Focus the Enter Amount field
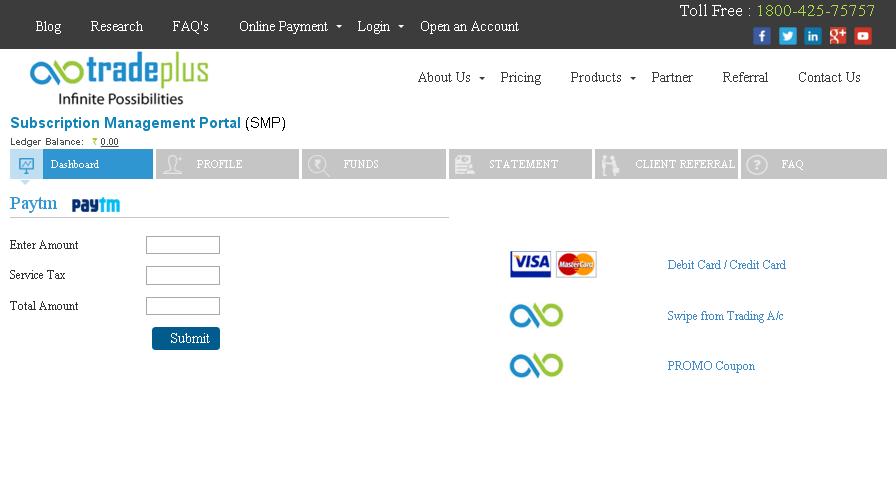The height and width of the screenshot is (502, 896). [183, 245]
